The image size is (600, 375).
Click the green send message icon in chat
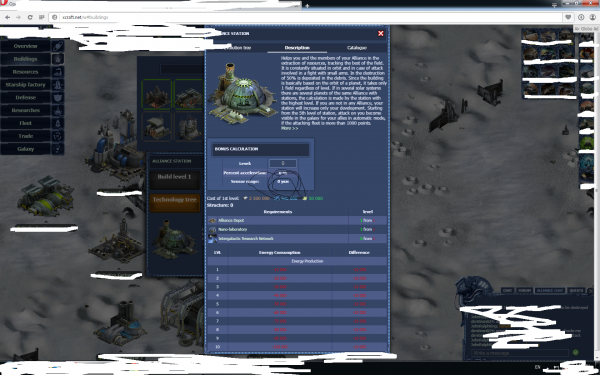click(575, 352)
